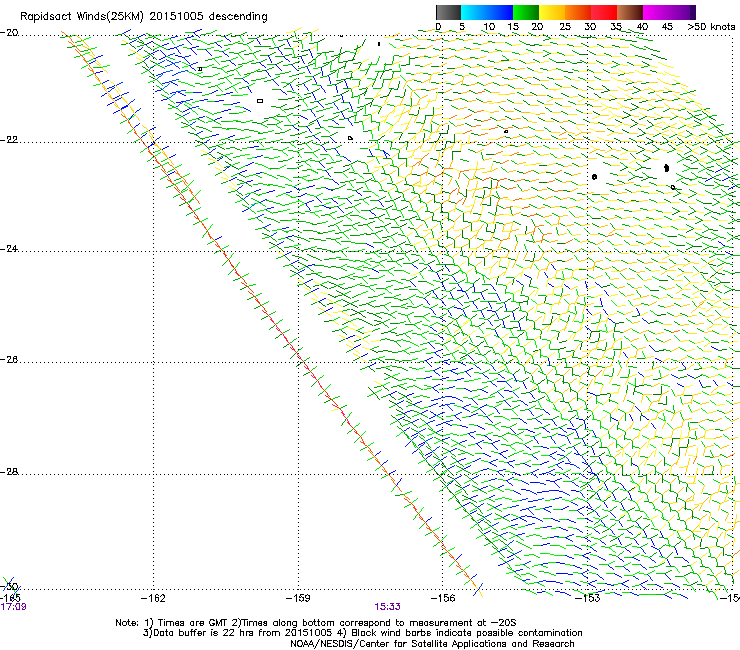Click the '45' legend scale label

point(667,27)
